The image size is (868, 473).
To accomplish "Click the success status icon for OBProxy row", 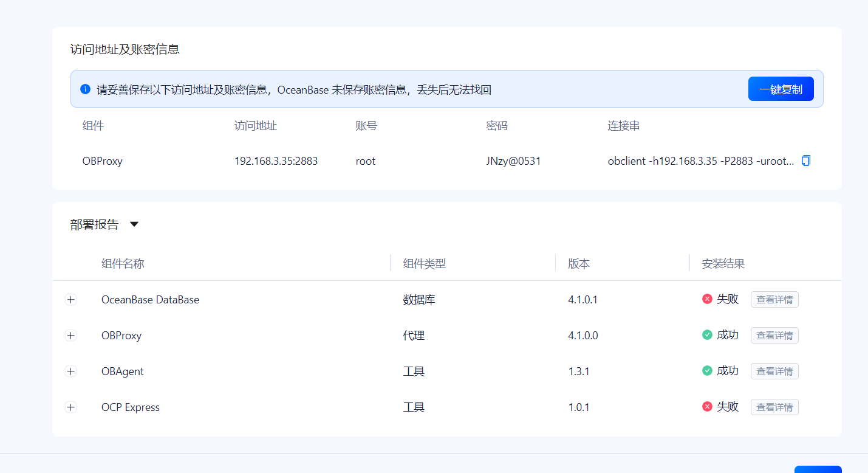I will pos(707,335).
